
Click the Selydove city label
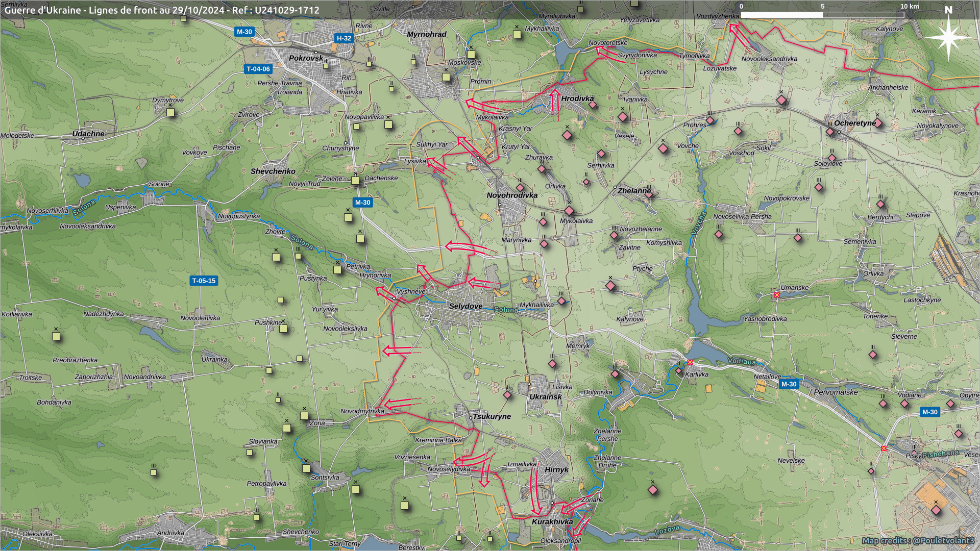(x=465, y=306)
